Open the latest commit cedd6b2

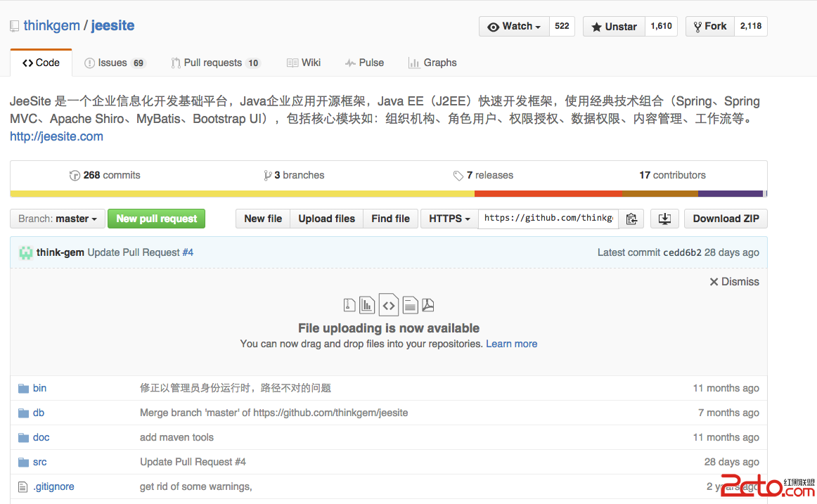[x=682, y=253]
